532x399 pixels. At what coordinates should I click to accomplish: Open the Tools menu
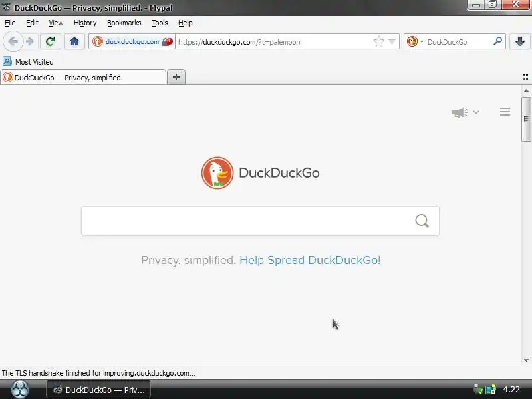click(x=160, y=23)
